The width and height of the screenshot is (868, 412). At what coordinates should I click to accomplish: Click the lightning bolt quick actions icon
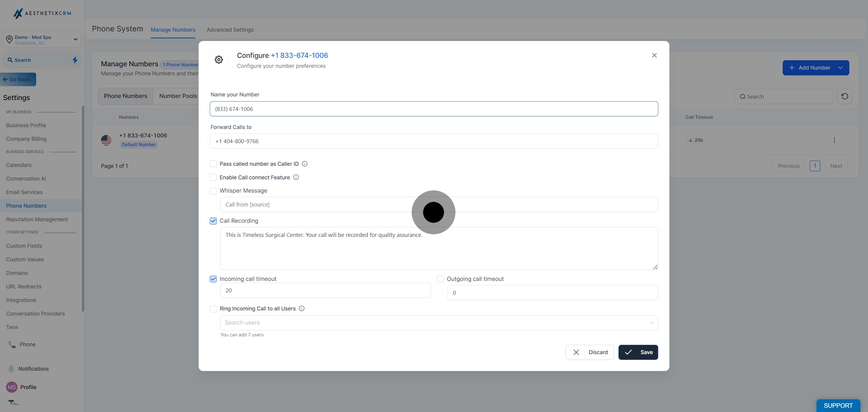point(75,60)
